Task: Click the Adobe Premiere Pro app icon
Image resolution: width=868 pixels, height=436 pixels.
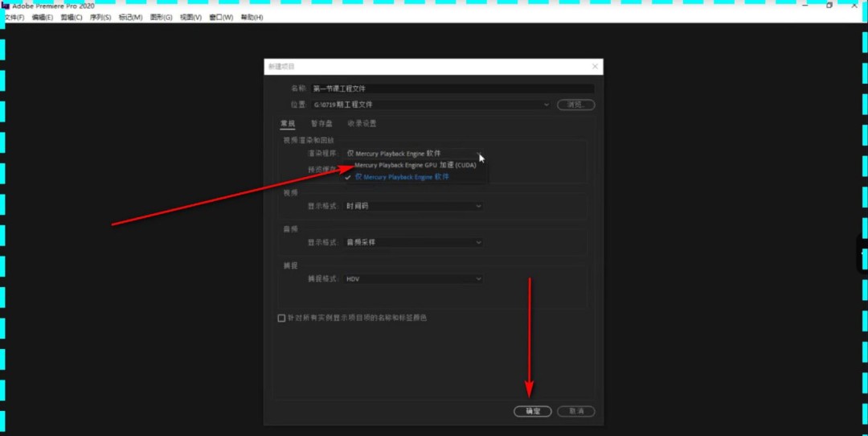Action: [x=6, y=6]
